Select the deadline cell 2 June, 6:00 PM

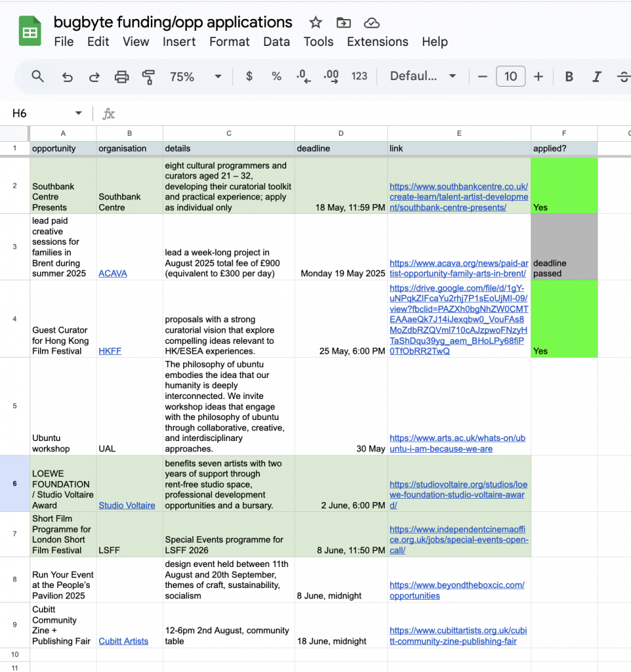pyautogui.click(x=341, y=484)
